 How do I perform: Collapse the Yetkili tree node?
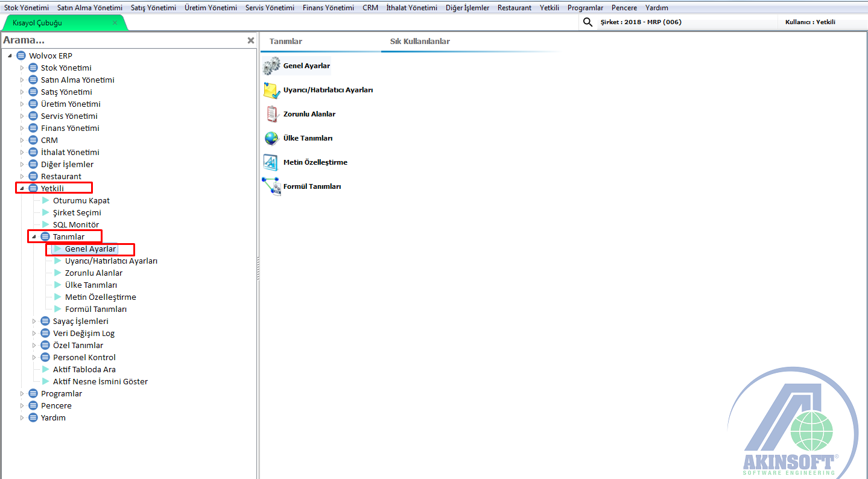(x=22, y=188)
